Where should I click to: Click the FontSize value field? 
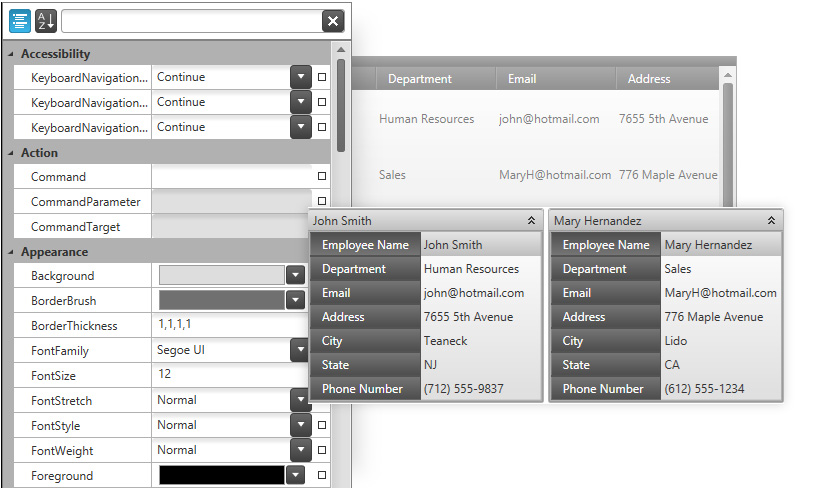[230, 375]
